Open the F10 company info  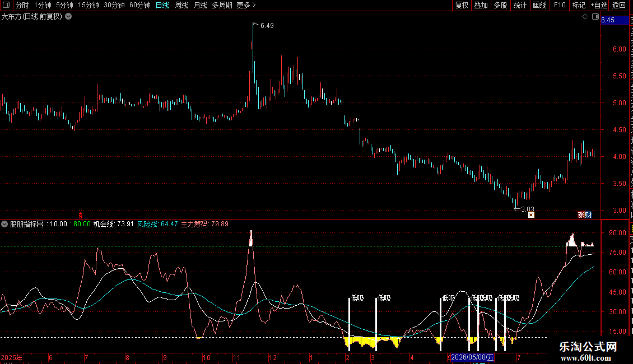(560, 5)
